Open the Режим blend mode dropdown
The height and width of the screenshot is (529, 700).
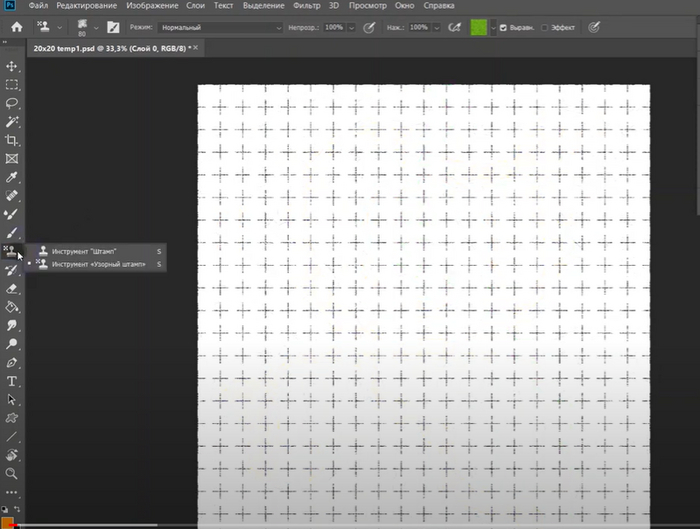pos(220,27)
